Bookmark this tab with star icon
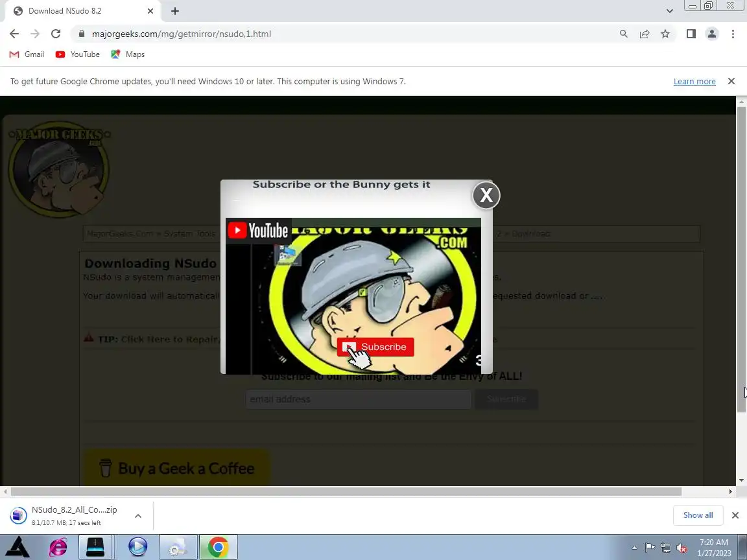This screenshot has height=560, width=747. tap(665, 34)
